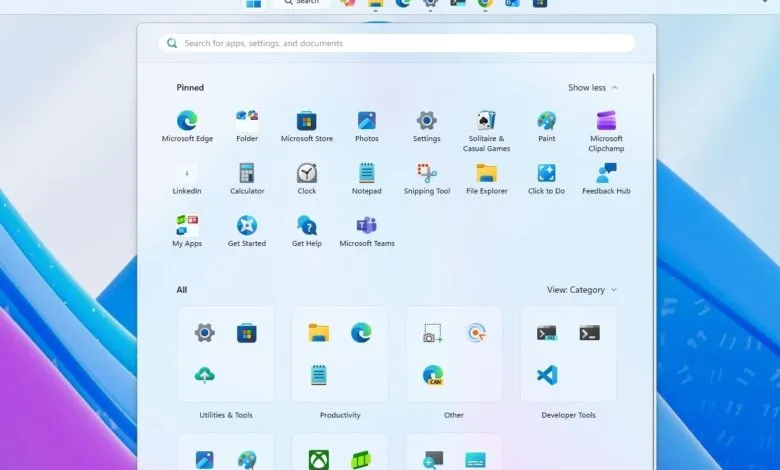
Task: Click the green cloud upload icon in Utilities & Tools
Action: (x=204, y=375)
